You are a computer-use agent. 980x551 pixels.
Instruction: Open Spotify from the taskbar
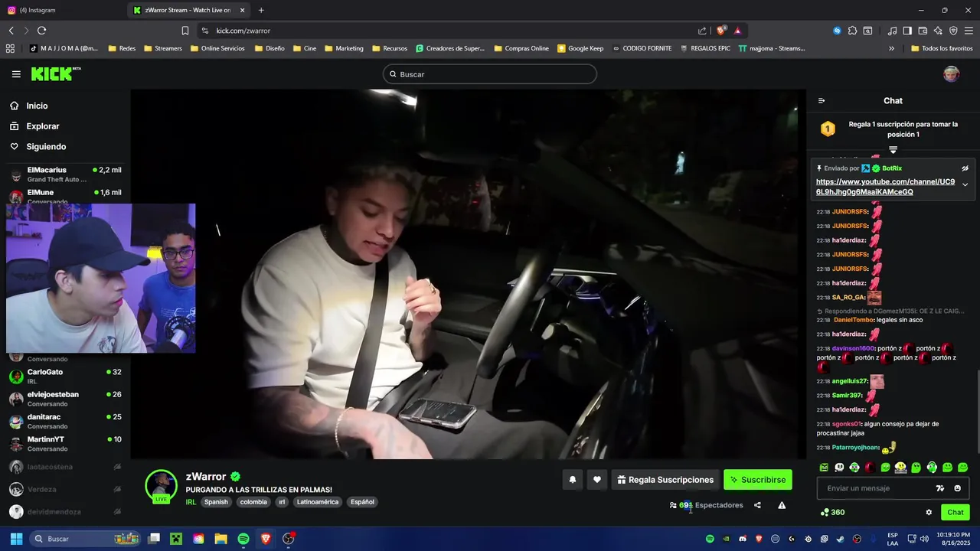(243, 539)
